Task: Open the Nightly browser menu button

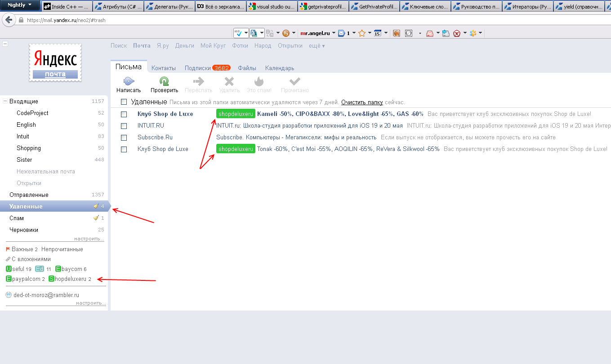Action: pyautogui.click(x=20, y=5)
